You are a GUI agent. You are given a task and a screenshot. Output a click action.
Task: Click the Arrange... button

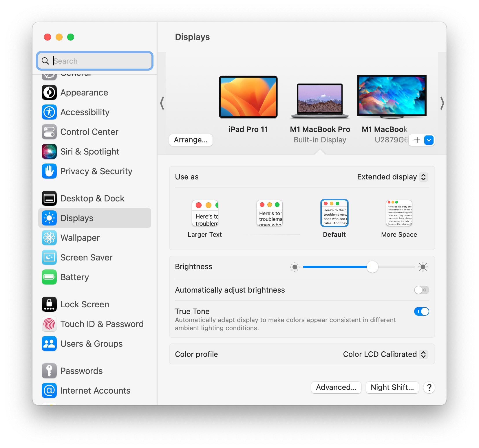pos(191,140)
